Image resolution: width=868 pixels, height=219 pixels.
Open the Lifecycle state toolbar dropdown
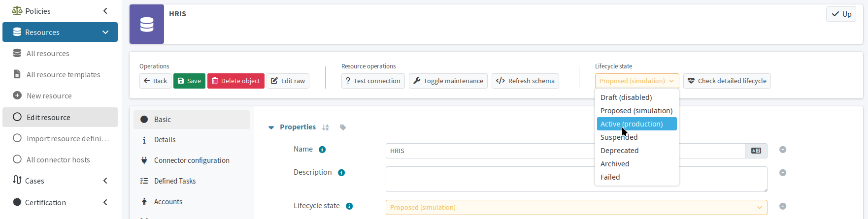[637, 81]
